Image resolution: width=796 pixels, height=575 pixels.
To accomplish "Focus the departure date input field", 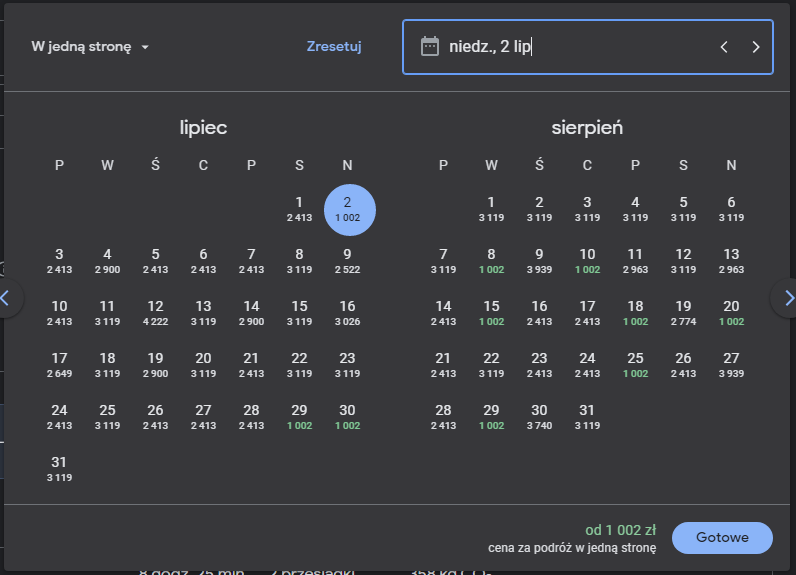I will (x=587, y=47).
